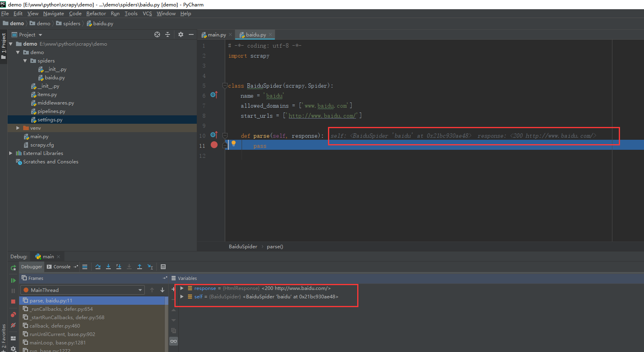The height and width of the screenshot is (352, 644).
Task: Click the Step Over debugger icon
Action: [98, 267]
